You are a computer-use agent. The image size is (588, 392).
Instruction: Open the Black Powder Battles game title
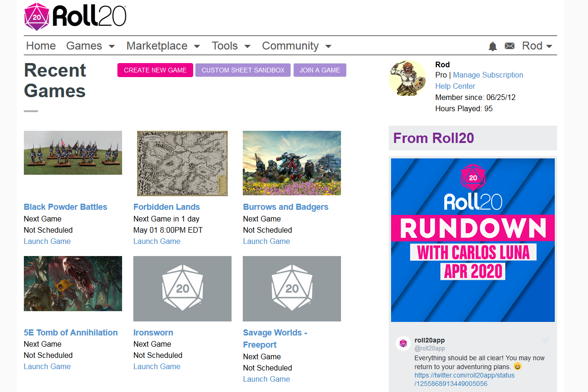[65, 207]
